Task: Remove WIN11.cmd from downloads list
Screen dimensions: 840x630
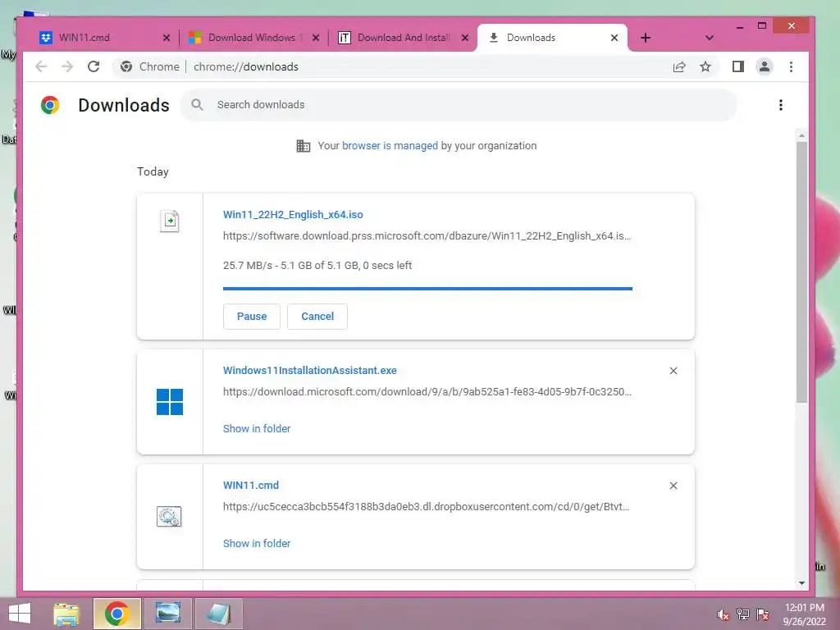Action: click(673, 486)
